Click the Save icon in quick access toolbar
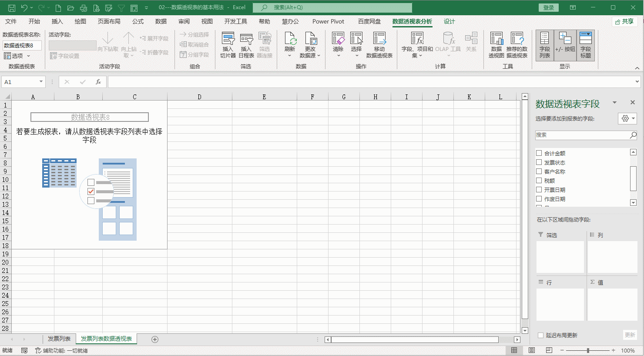This screenshot has height=356, width=644. [x=12, y=8]
